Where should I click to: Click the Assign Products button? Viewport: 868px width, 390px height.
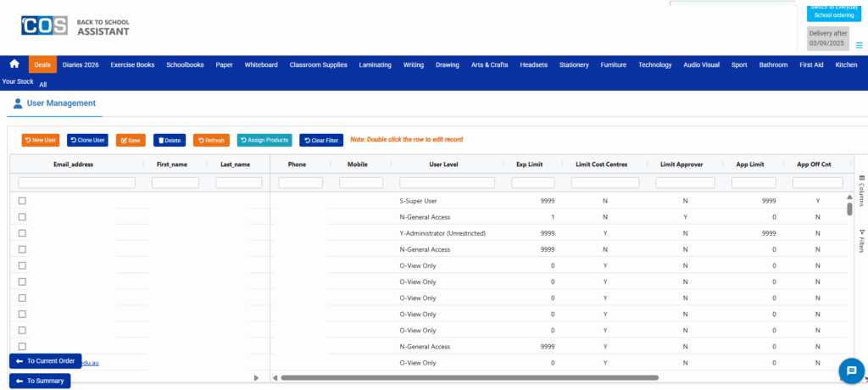264,140
